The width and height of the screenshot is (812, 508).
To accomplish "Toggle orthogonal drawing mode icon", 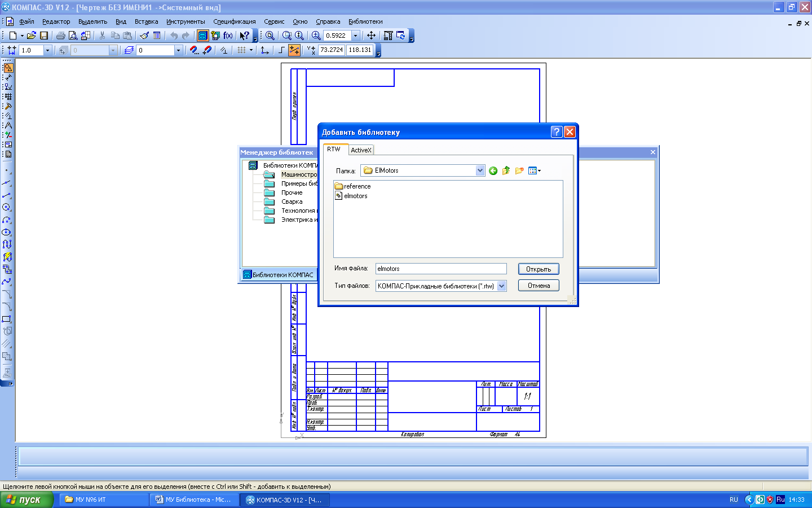I will pos(281,50).
